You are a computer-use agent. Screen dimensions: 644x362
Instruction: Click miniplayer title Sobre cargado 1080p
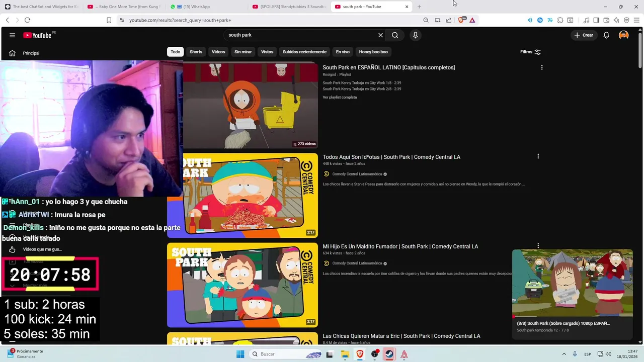pos(563,323)
